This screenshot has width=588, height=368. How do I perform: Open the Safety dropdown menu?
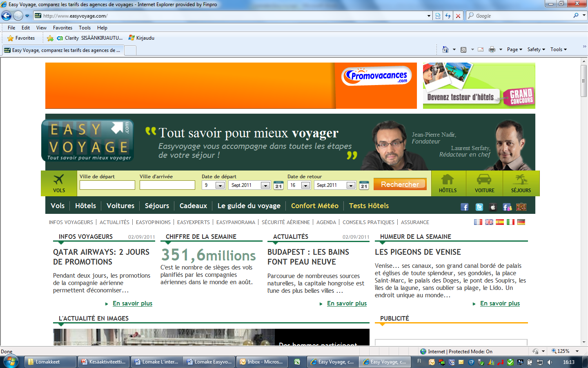(536, 49)
